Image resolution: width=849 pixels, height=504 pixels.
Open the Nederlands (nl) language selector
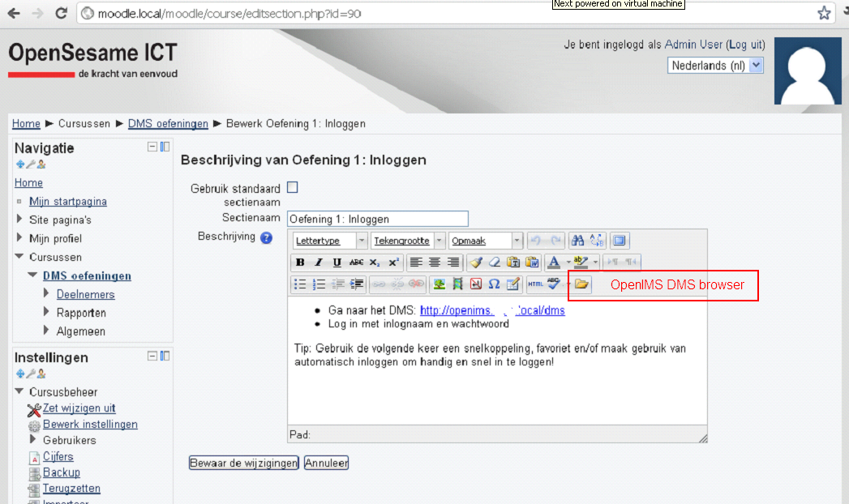tap(716, 66)
